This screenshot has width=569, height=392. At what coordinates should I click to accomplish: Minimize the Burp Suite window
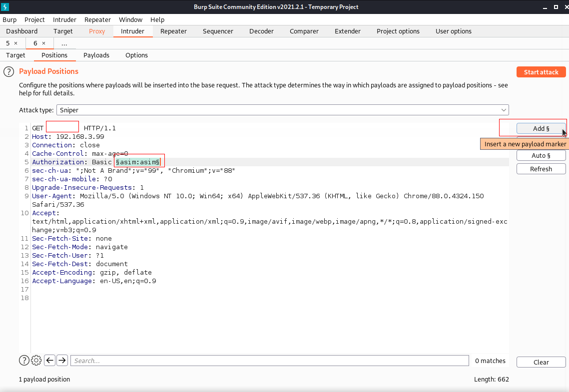[545, 7]
